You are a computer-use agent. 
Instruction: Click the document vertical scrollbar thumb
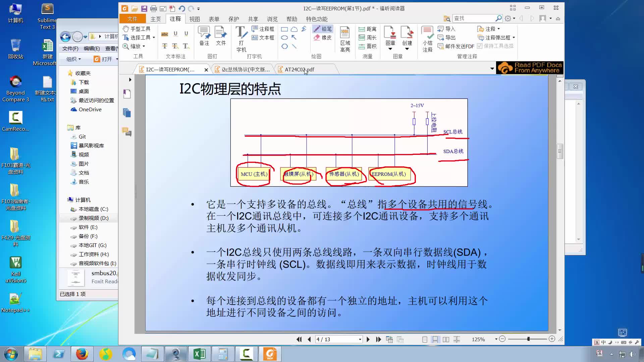pyautogui.click(x=559, y=151)
